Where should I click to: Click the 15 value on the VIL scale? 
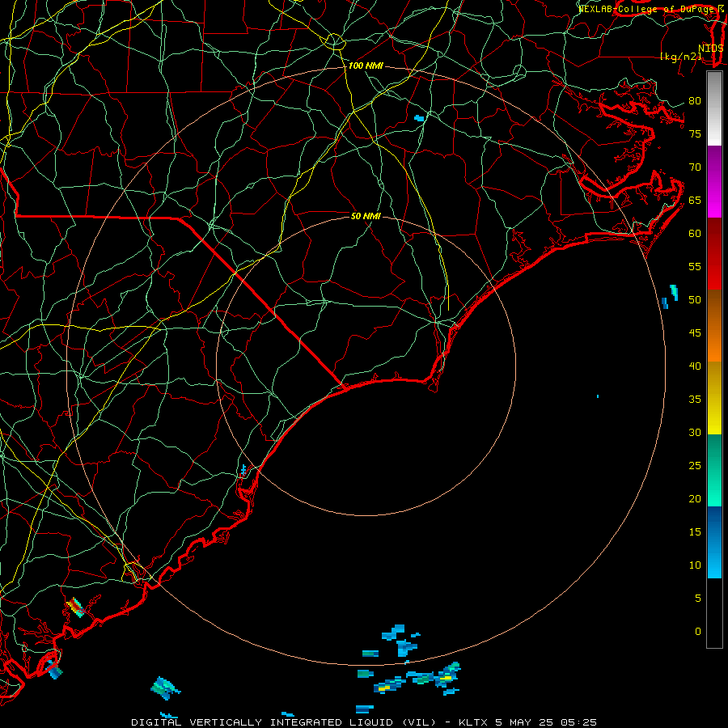[695, 532]
